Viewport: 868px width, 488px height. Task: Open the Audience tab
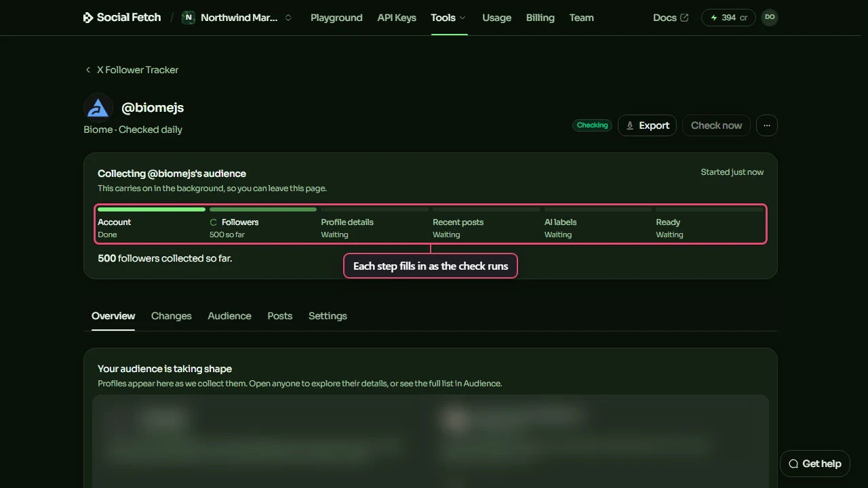[230, 316]
